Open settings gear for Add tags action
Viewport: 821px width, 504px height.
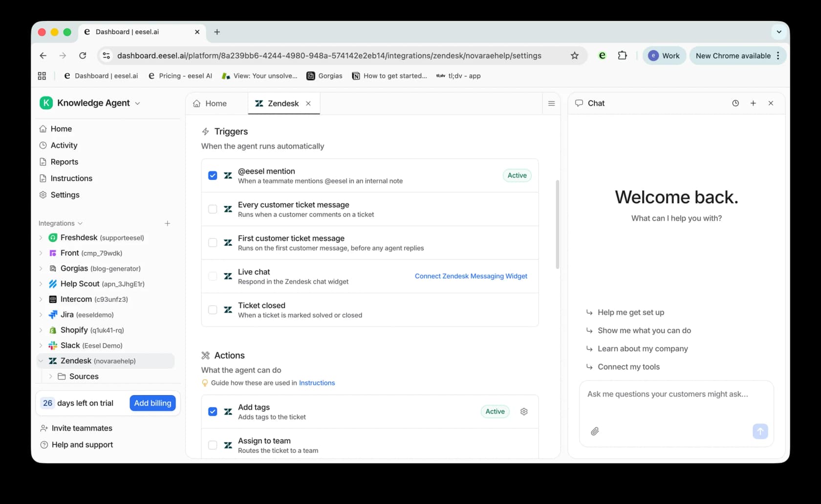[524, 412]
